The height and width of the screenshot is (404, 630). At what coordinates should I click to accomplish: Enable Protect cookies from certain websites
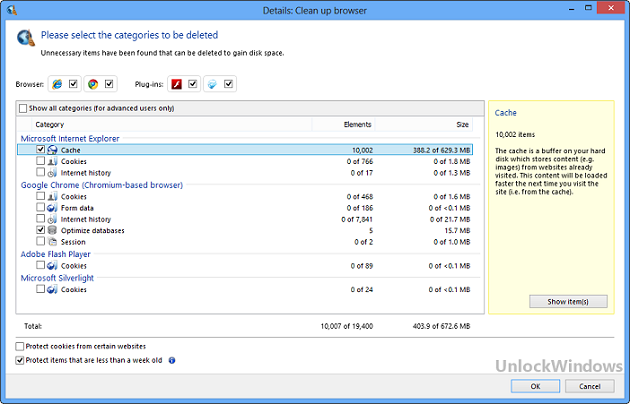point(20,346)
